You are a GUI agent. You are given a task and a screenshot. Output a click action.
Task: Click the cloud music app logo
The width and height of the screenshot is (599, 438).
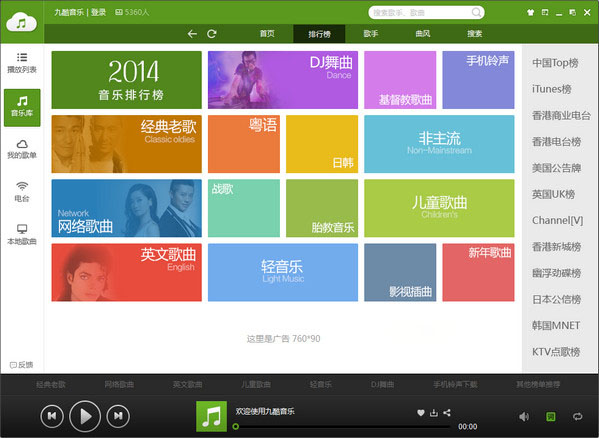point(21,23)
